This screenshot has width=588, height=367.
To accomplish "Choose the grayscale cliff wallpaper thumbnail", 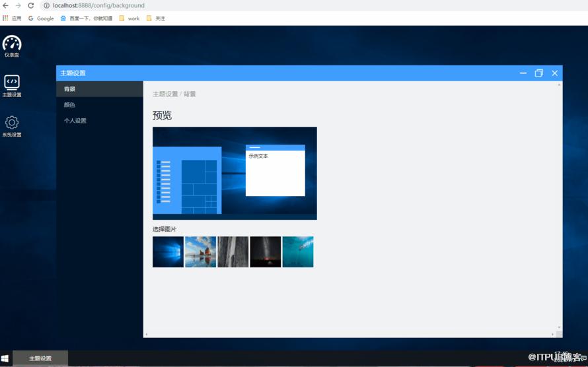I will click(233, 251).
